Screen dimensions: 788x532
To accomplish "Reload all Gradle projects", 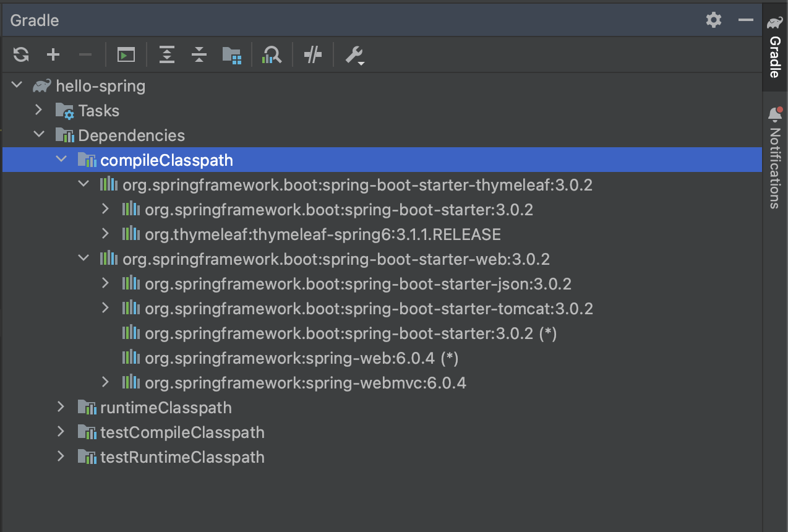I will point(21,55).
